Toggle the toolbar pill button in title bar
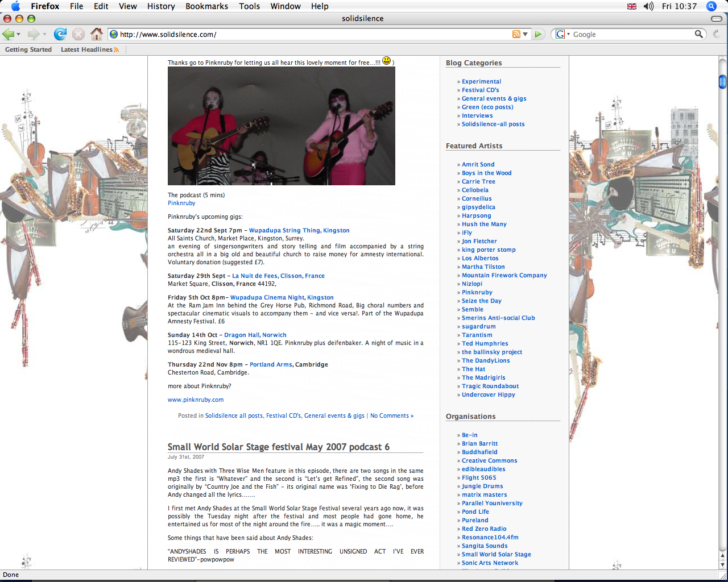 pyautogui.click(x=716, y=19)
